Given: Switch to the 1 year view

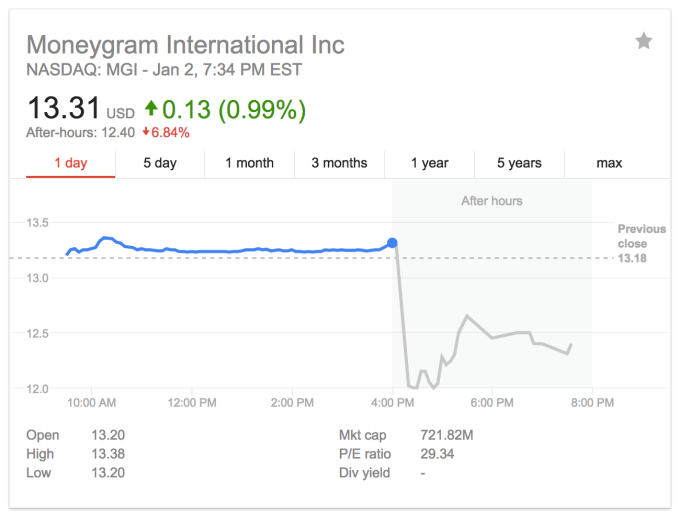Looking at the screenshot, I should 429,163.
